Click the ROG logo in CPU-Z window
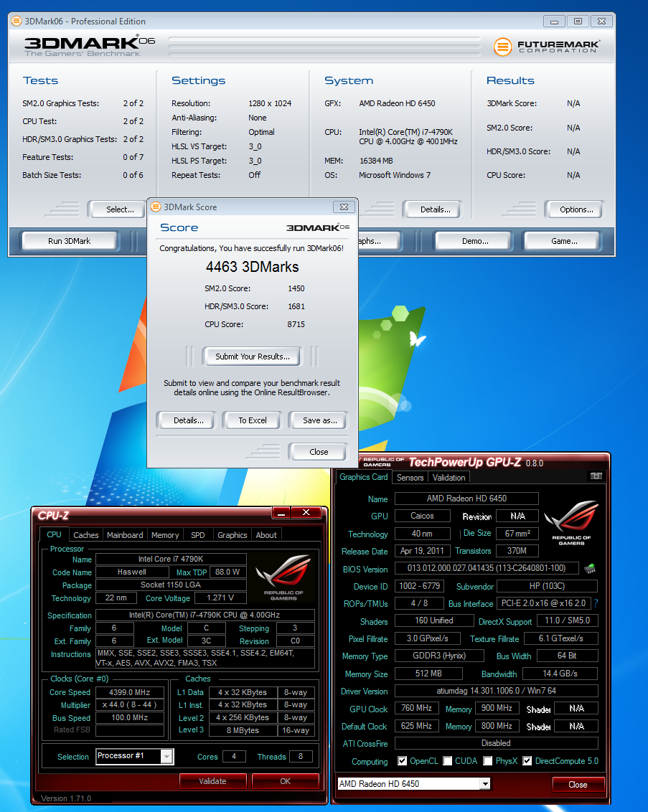Image resolution: width=648 pixels, height=812 pixels. click(283, 577)
